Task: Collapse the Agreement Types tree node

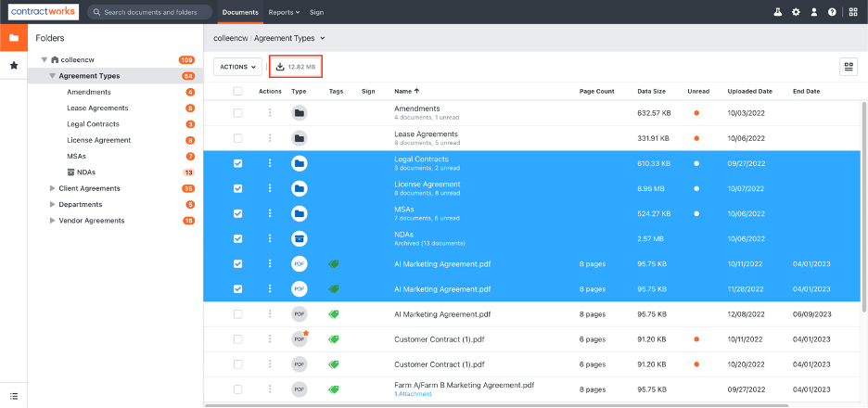Action: 53,76
